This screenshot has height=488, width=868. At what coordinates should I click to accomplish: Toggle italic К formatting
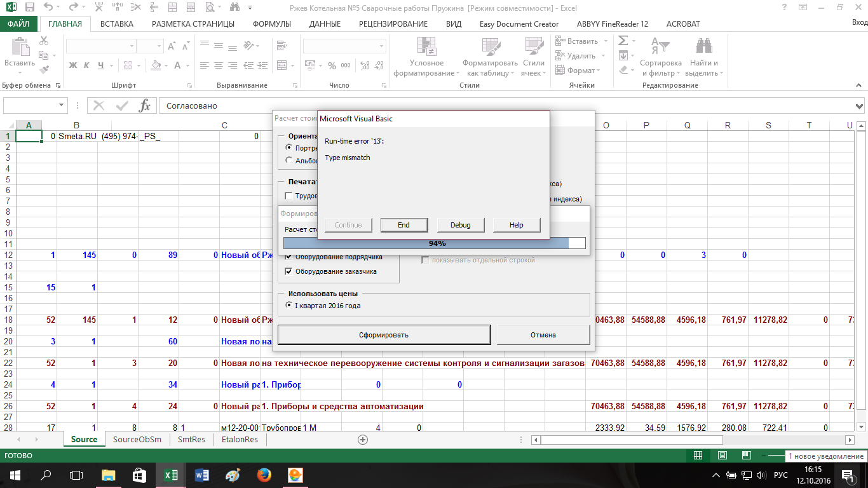click(x=87, y=65)
